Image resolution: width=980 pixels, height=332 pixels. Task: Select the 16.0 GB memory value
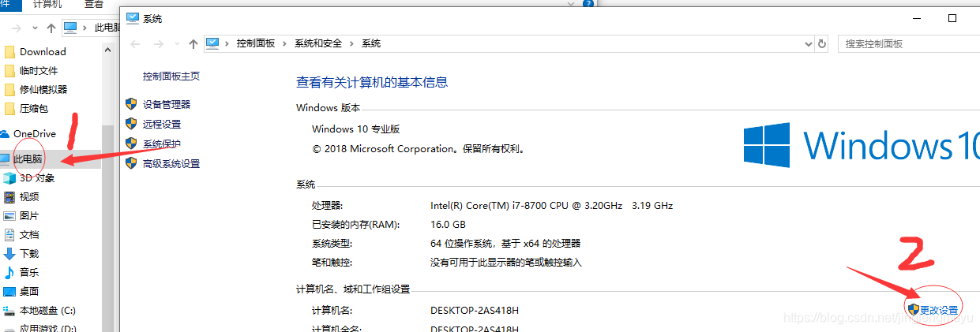coord(449,224)
